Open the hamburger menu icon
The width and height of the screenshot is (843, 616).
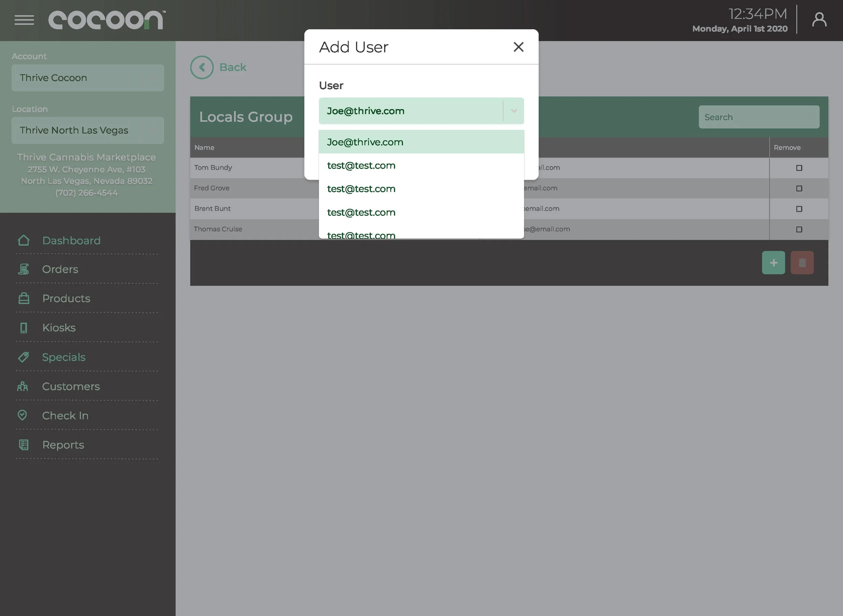(24, 20)
